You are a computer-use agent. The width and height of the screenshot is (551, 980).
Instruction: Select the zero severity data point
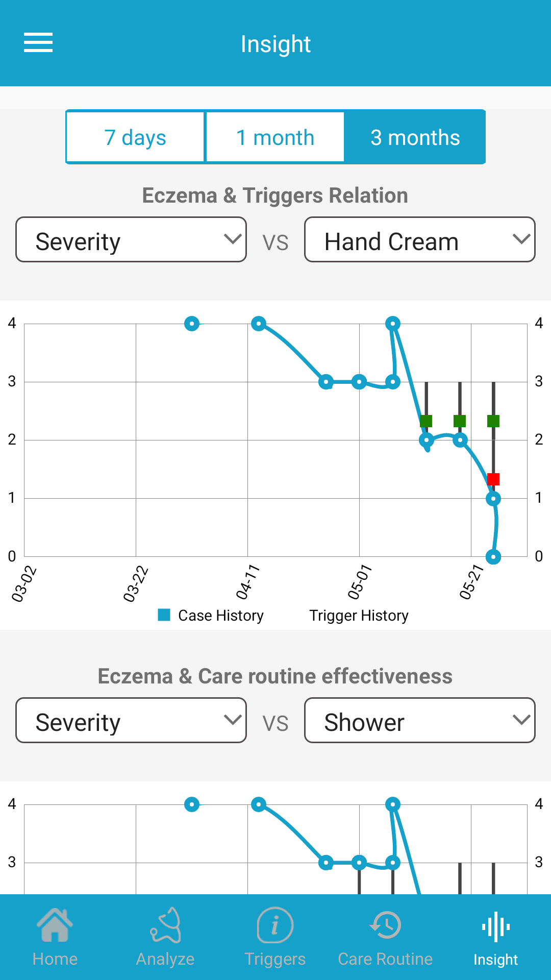493,556
